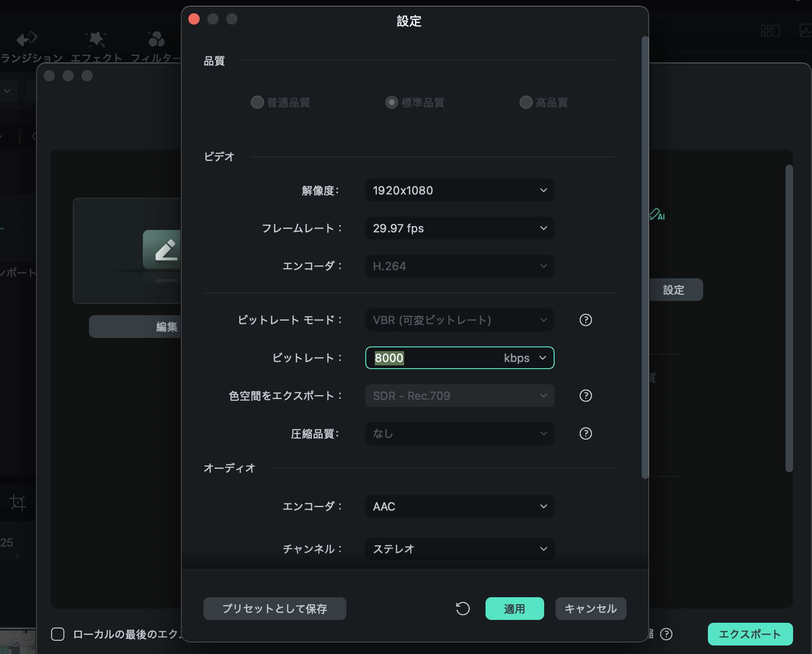Click the help icon beside ビットレート モード

click(586, 320)
